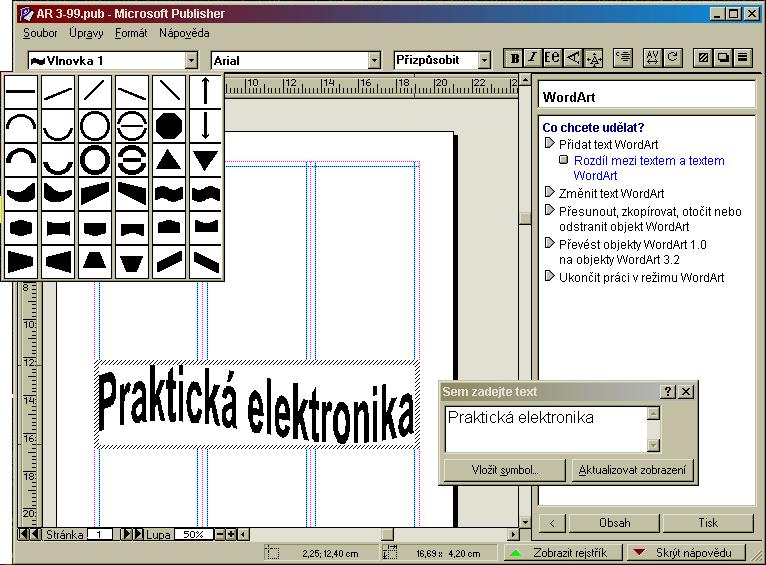
Task: Click vertical scrollbar thumb of document
Action: pyautogui.click(x=525, y=218)
